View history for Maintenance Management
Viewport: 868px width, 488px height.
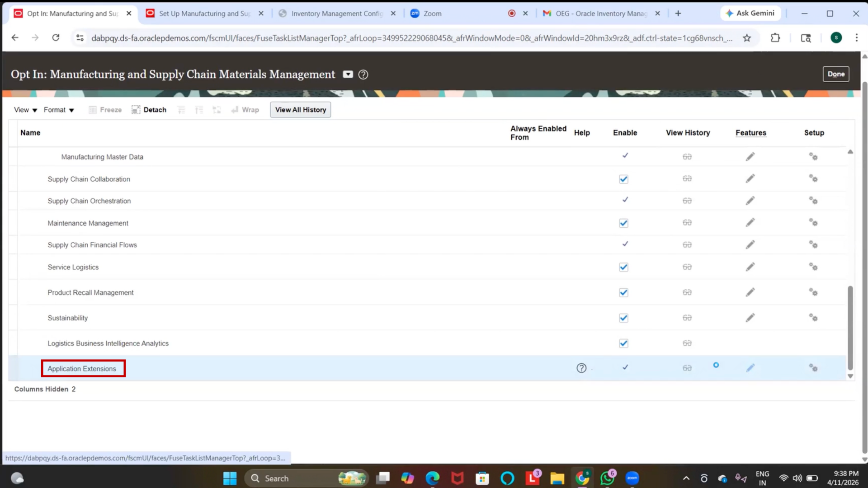687,223
